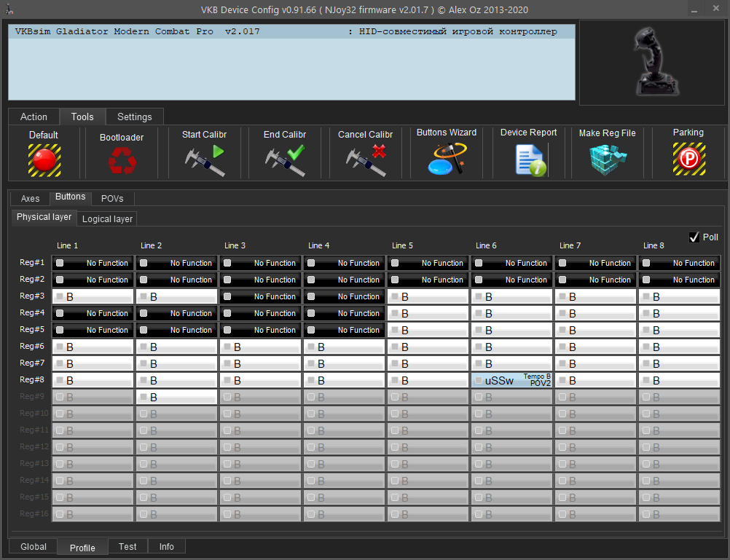Viewport: 730px width, 560px height.
Task: Click the Reg#8 row label
Action: point(32,379)
